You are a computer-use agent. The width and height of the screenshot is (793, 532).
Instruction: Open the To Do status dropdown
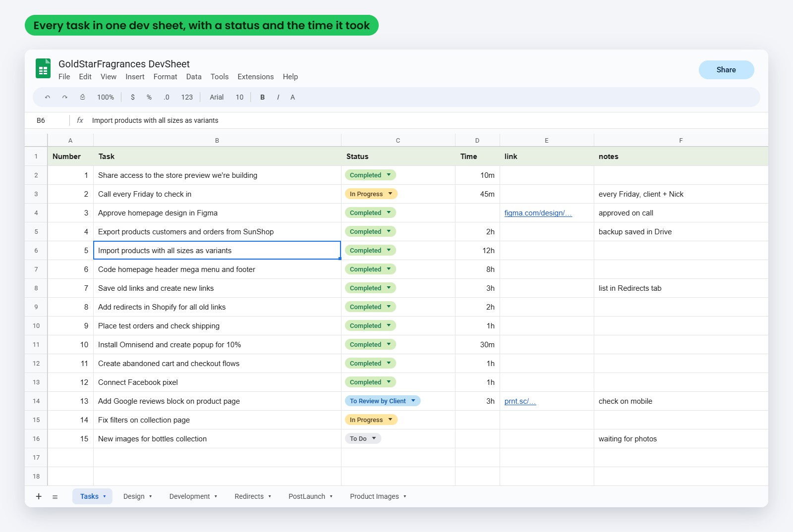point(363,438)
